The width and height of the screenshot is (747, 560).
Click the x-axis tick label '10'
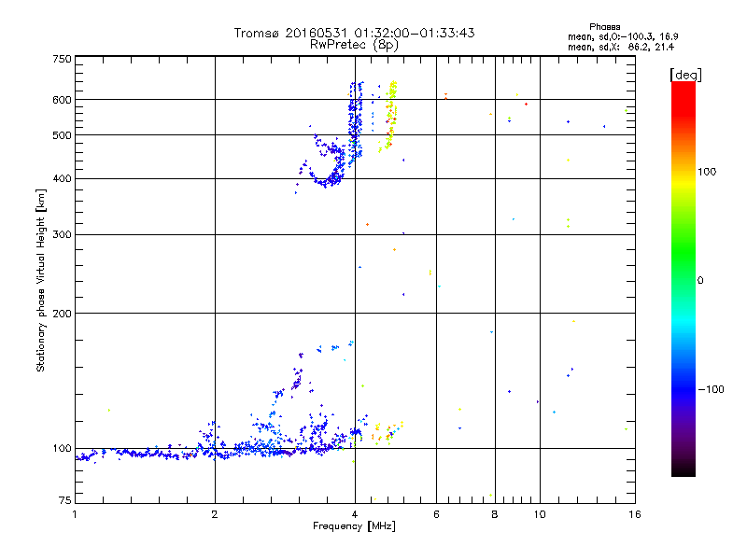(x=540, y=514)
